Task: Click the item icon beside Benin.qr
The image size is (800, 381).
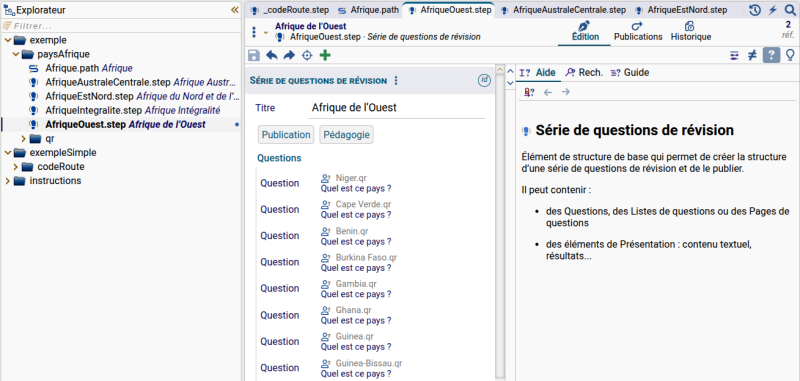Action: [x=326, y=231]
